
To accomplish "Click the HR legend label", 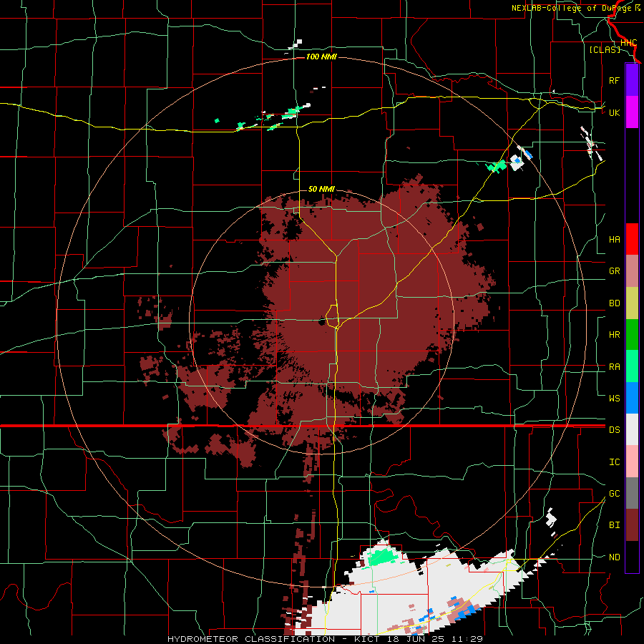I will click(x=614, y=335).
